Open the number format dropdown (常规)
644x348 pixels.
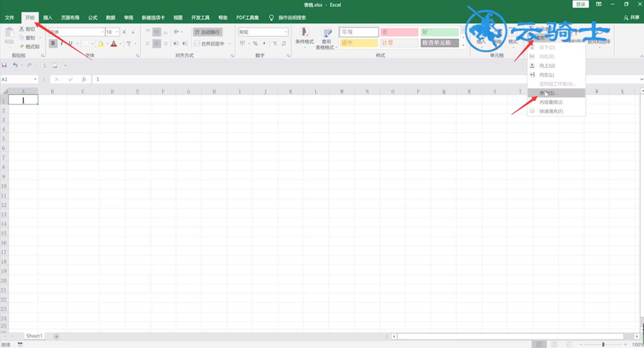[285, 32]
